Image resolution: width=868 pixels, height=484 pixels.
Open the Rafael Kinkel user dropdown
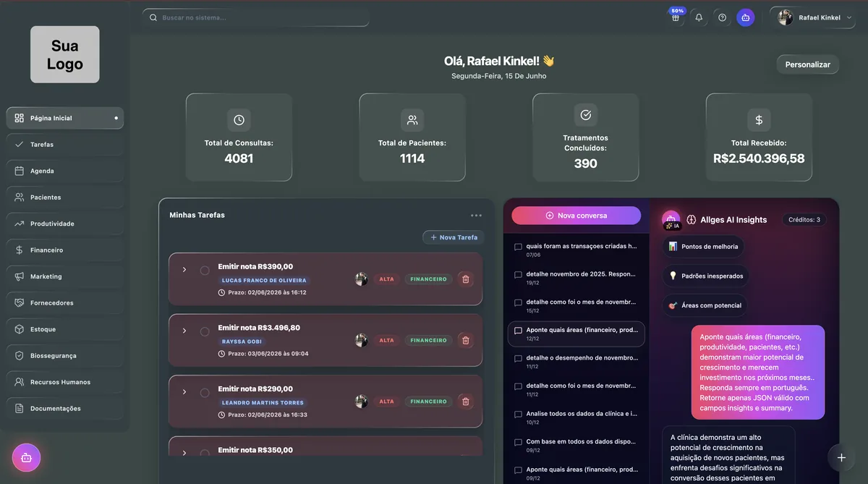click(x=812, y=17)
